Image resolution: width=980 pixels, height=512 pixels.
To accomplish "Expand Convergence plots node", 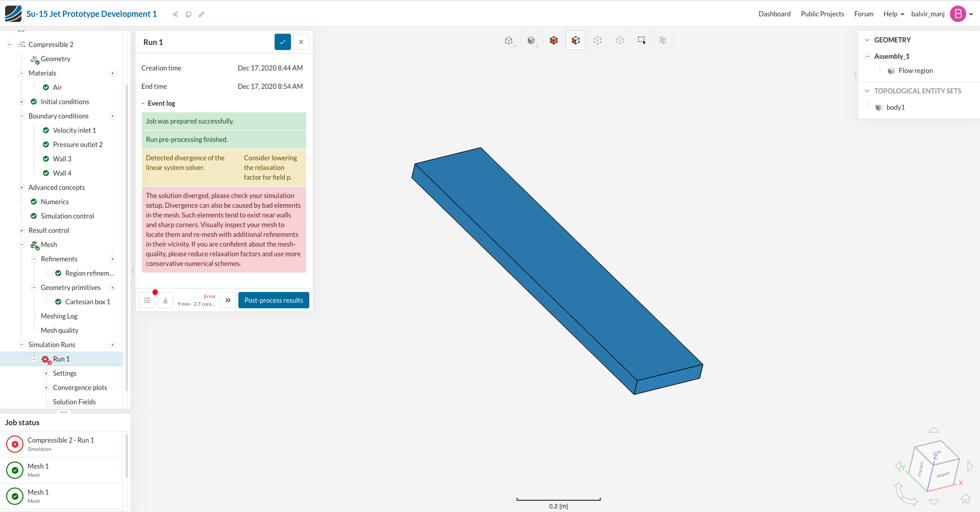I will 46,387.
